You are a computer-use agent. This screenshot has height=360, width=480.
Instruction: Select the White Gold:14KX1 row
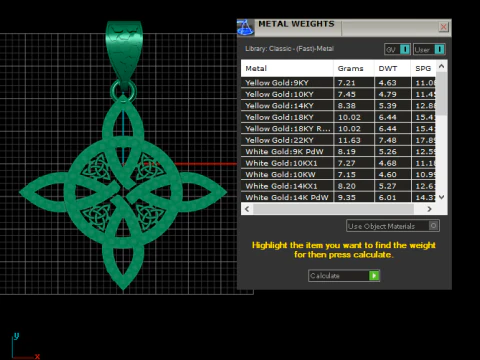pyautogui.click(x=338, y=186)
